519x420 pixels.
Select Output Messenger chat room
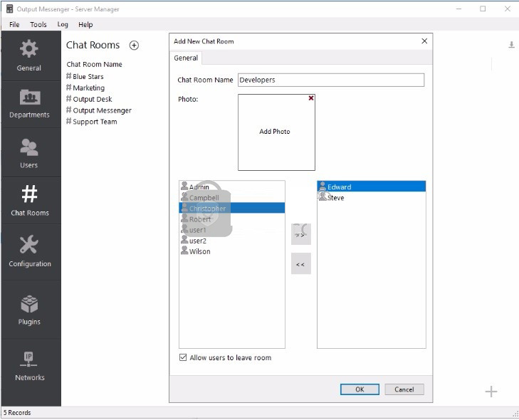click(99, 110)
